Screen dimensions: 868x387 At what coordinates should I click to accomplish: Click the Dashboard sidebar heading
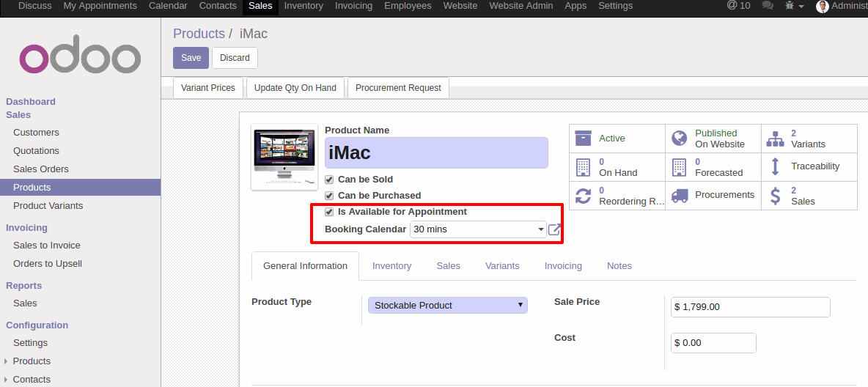(x=31, y=101)
